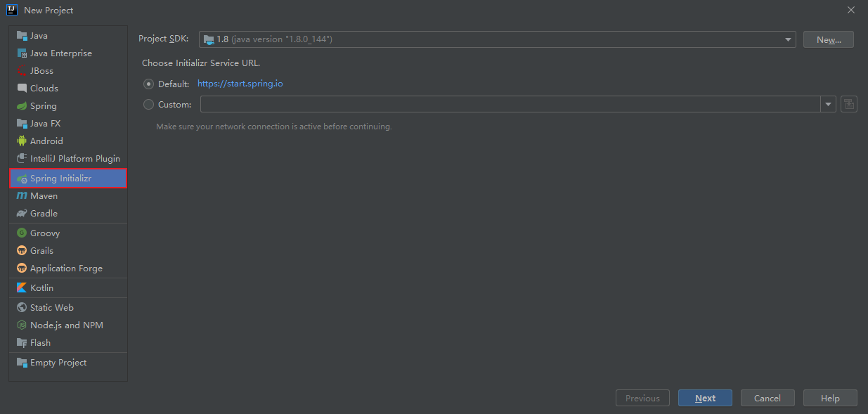Choose the Clouds project icon
The height and width of the screenshot is (414, 868).
coord(22,88)
